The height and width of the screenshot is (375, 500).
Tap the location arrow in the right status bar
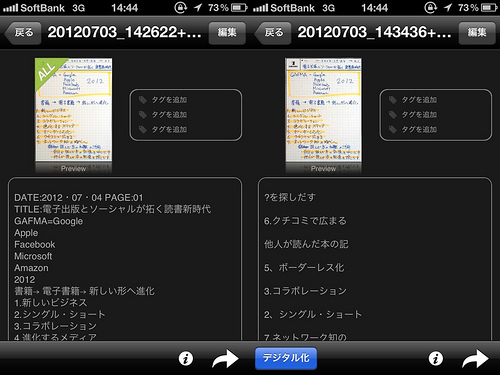(448, 7)
